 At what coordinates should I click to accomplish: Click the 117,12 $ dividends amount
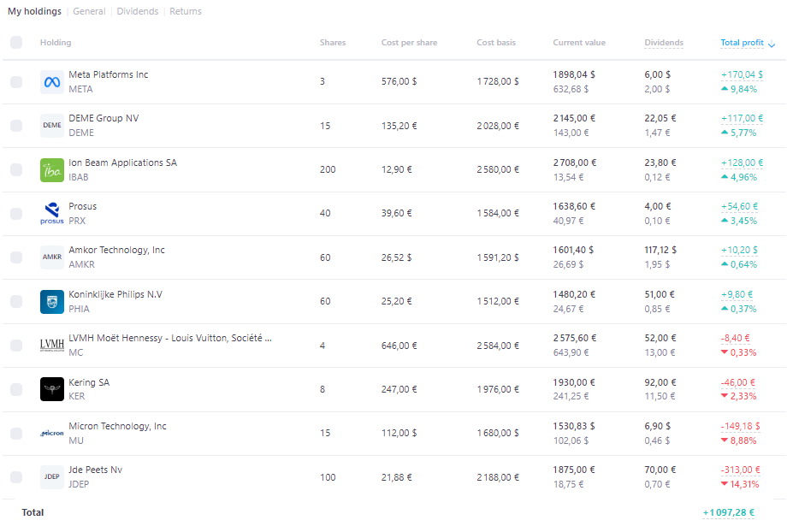tap(660, 250)
